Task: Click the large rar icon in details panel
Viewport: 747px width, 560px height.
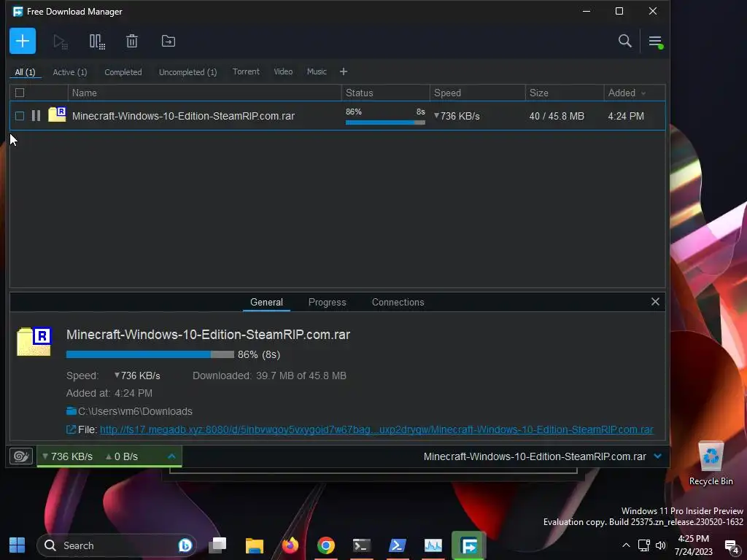Action: click(x=34, y=341)
